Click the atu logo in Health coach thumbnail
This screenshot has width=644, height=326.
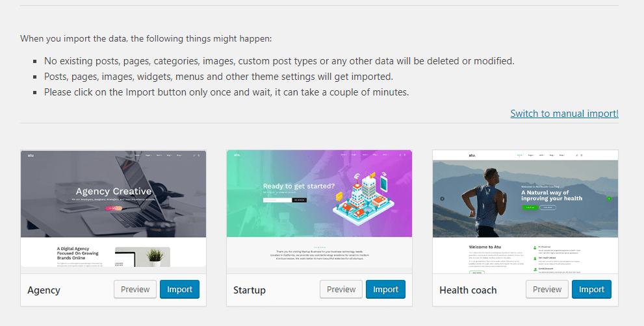pos(472,156)
